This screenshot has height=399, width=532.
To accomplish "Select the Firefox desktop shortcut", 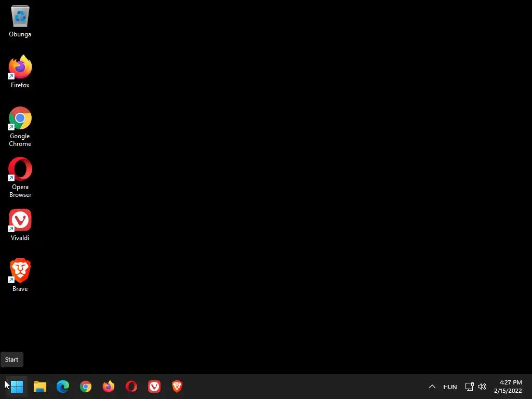I will point(20,72).
